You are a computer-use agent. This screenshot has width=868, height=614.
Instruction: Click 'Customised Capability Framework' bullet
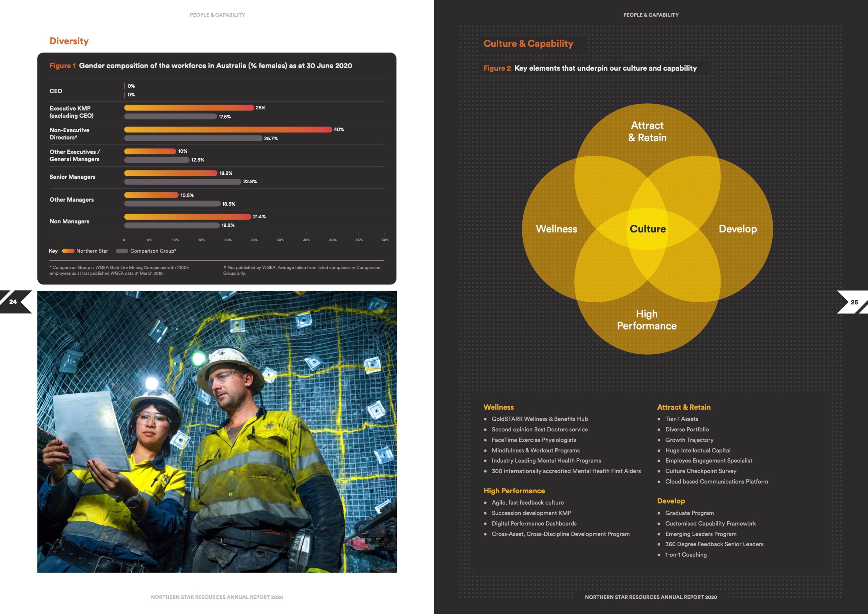tap(711, 524)
